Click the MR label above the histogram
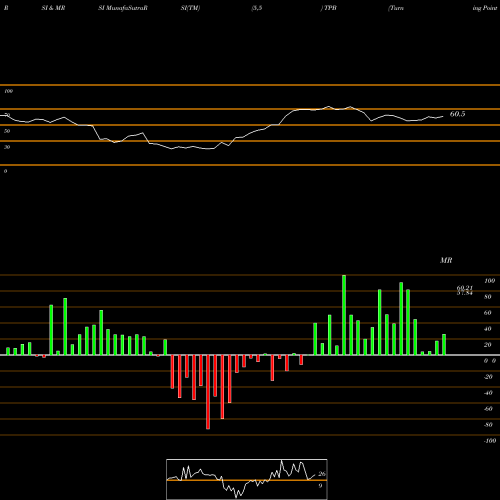This screenshot has width=500, height=500. click(446, 260)
